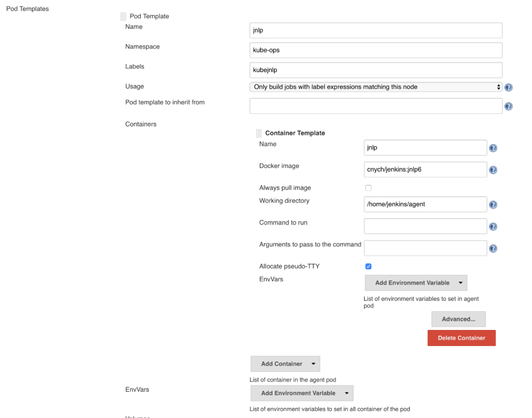Click help icon beside container Name field
Viewport: 532px width, 418px height.
493,148
